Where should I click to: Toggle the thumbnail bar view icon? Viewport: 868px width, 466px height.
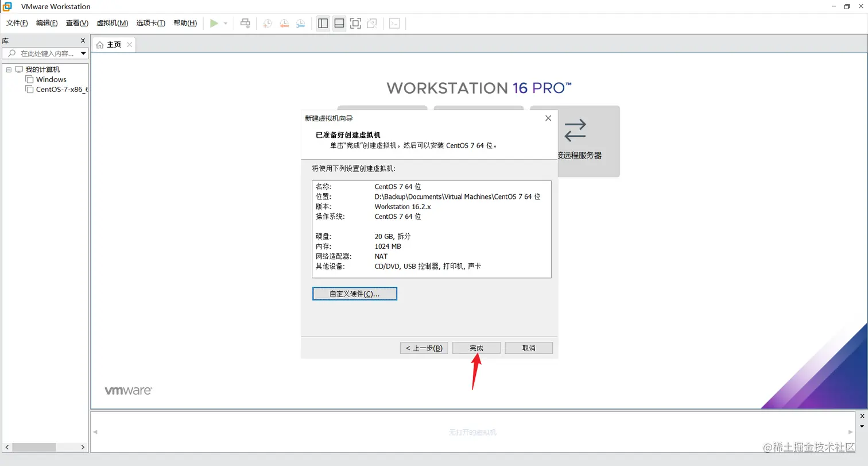coord(339,23)
